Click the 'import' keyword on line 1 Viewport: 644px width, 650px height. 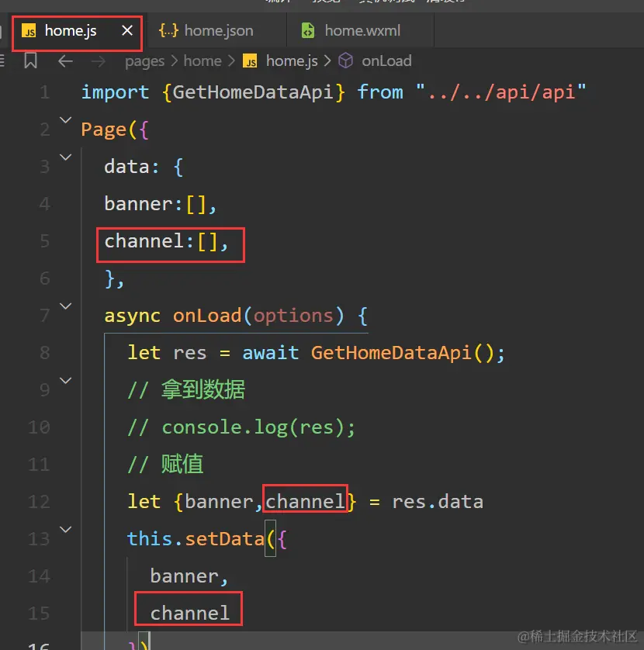pyautogui.click(x=115, y=92)
